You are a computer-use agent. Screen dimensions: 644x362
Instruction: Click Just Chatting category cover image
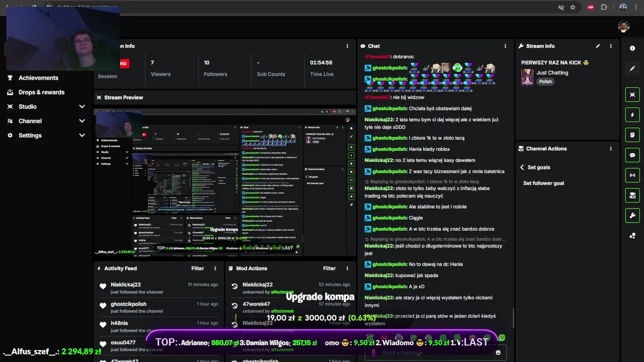tap(527, 77)
